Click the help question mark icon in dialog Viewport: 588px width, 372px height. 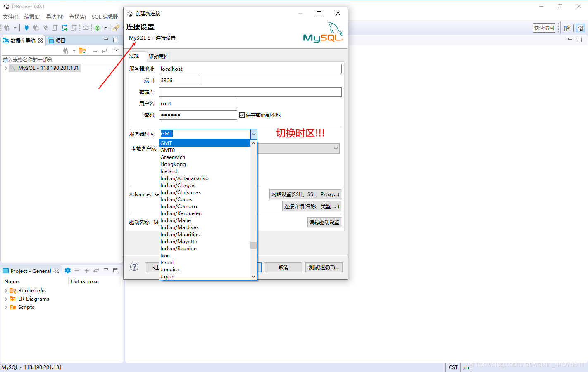(x=134, y=267)
